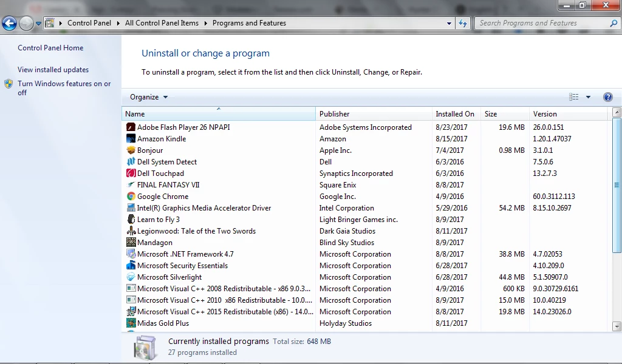Click the search magnifier icon
Screen dimensions: 622x364
point(613,24)
